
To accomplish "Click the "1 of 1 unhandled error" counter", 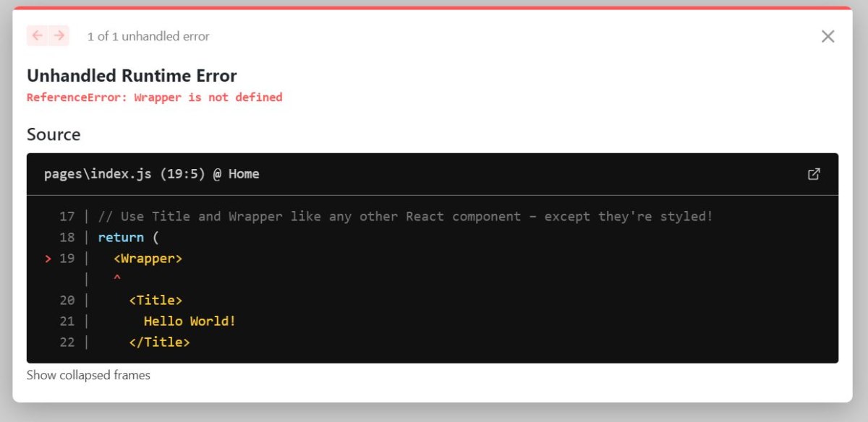I will click(148, 36).
